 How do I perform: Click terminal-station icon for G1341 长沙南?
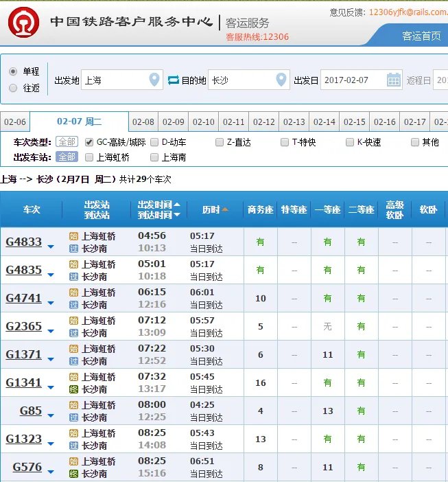tap(73, 389)
